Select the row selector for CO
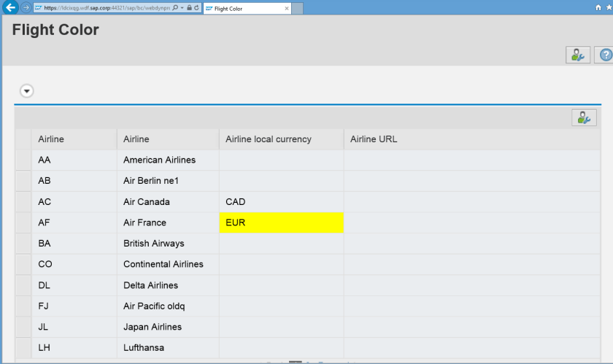This screenshot has height=364, width=613. point(23,264)
